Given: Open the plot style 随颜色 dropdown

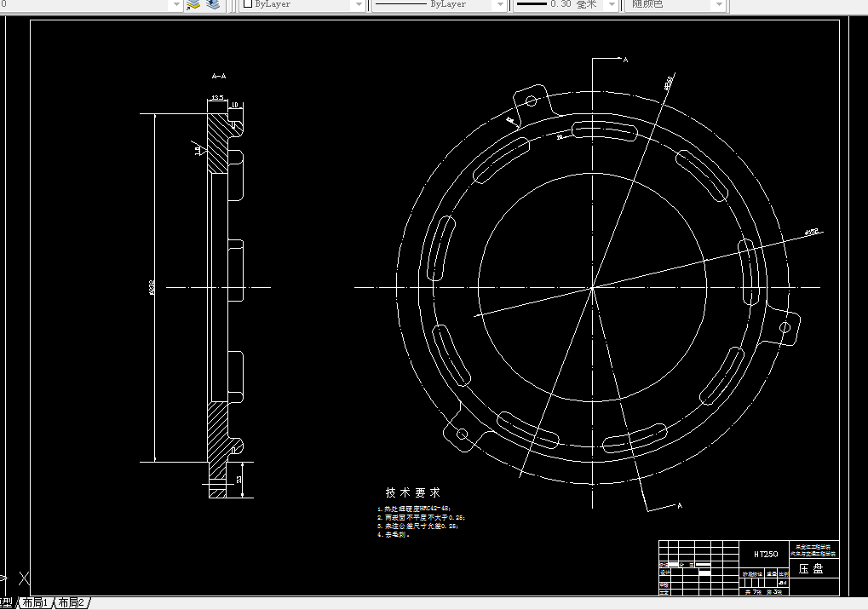Looking at the screenshot, I should (x=719, y=4).
